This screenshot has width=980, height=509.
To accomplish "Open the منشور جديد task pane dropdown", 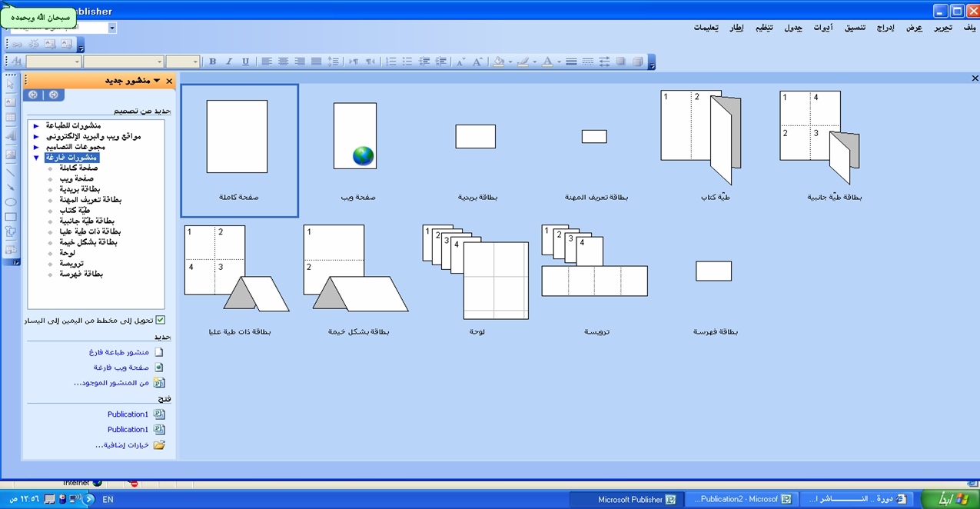I will 157,80.
